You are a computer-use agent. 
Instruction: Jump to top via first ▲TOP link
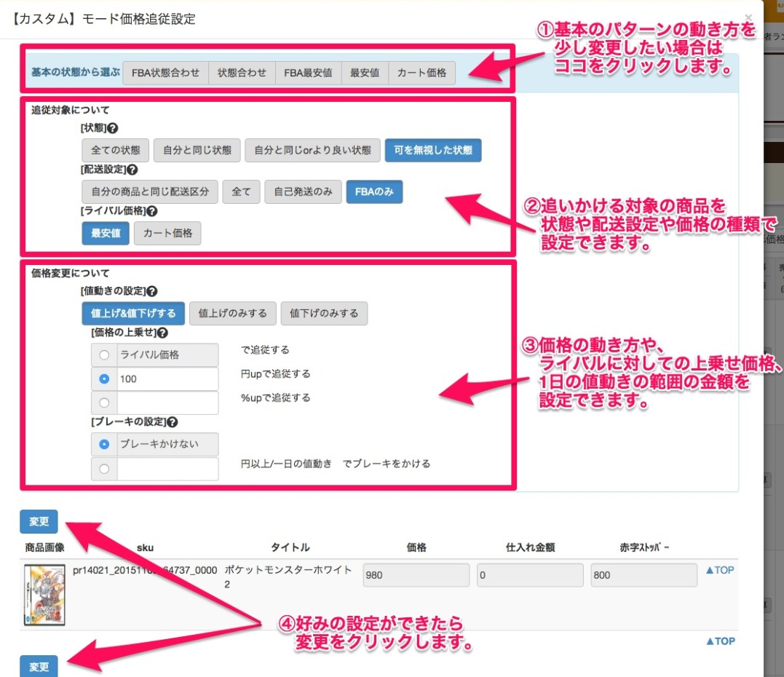[720, 570]
